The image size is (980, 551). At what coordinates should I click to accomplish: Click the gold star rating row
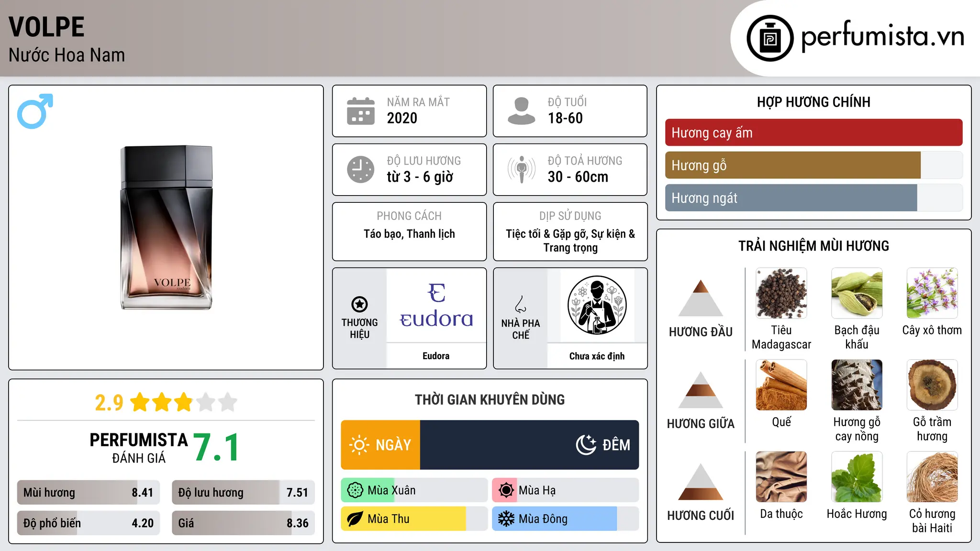[184, 402]
